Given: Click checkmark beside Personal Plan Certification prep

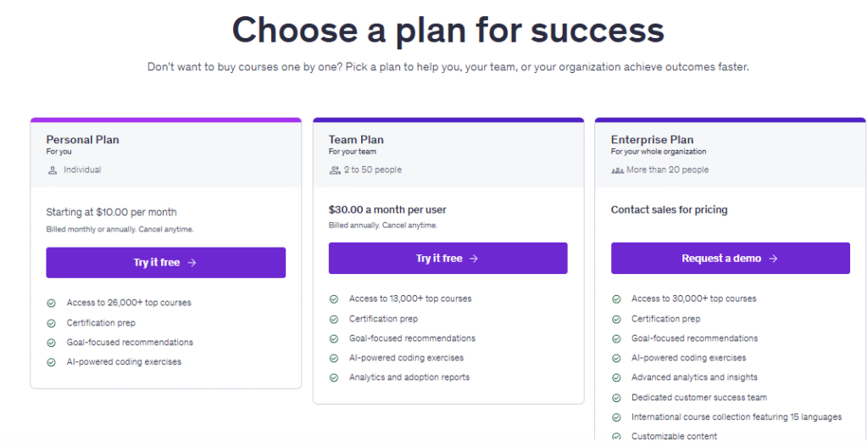Looking at the screenshot, I should (51, 323).
